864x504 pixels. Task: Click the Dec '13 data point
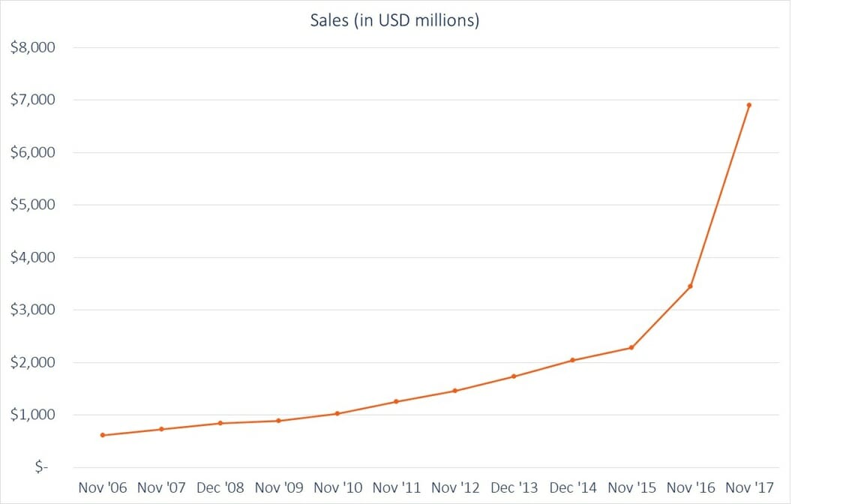point(514,375)
